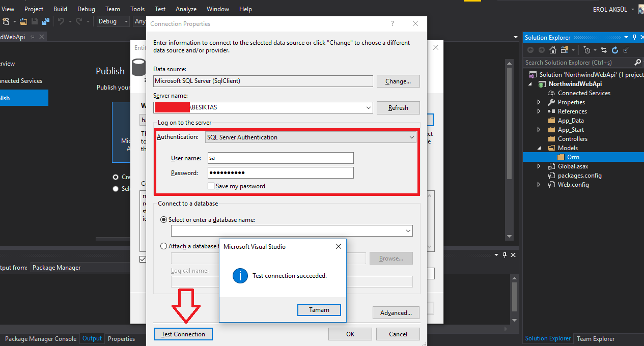Click the Pending Changes Filter clock icon
The height and width of the screenshot is (346, 644).
tap(587, 50)
